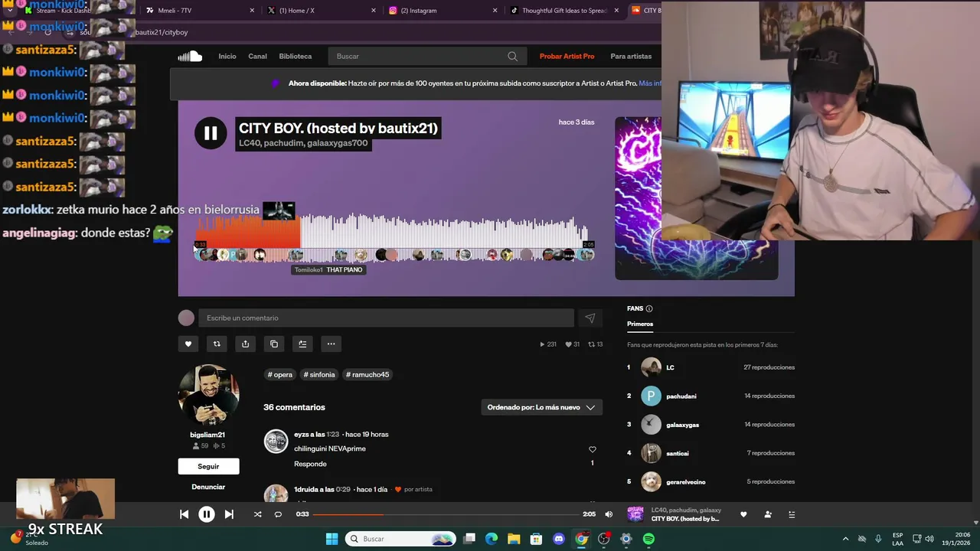Open Microsoft Edge from the taskbar
Viewport: 980px width, 551px height.
492,539
